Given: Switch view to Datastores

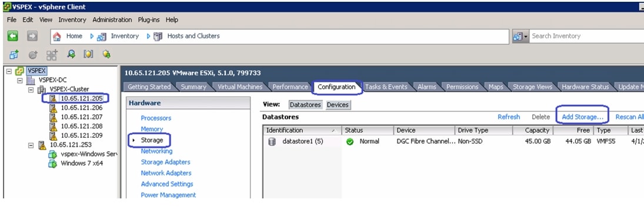Looking at the screenshot, I should (x=306, y=105).
